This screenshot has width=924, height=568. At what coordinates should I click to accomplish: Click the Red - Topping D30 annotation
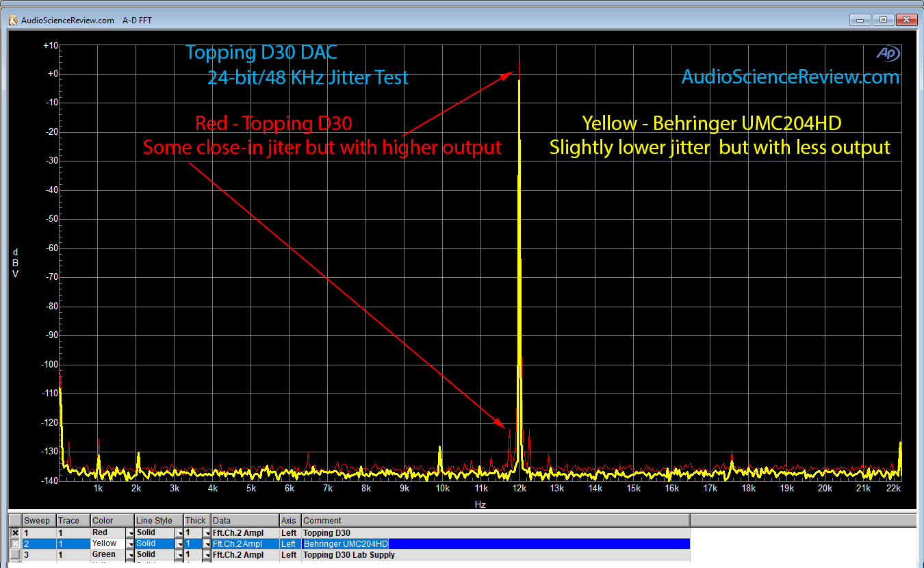[x=274, y=123]
